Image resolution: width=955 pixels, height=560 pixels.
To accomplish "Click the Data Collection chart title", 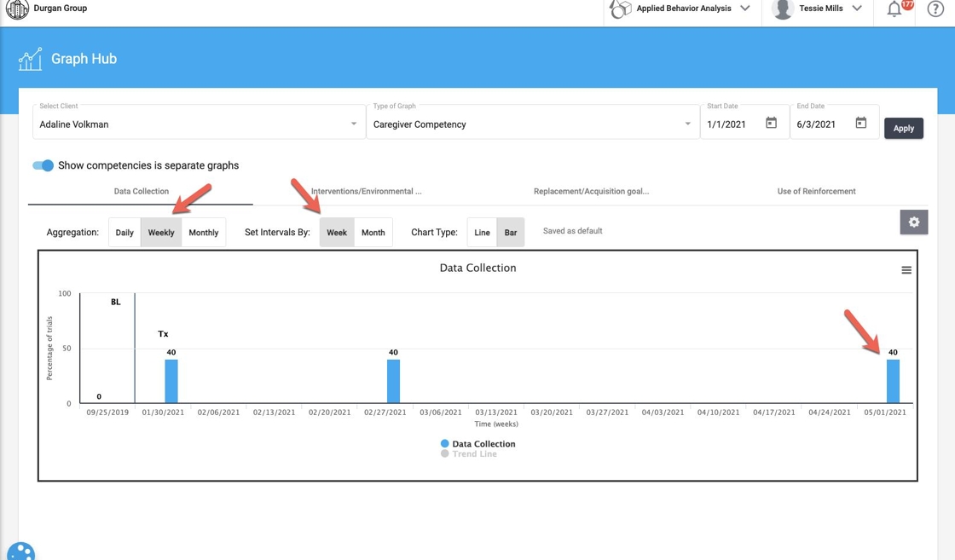I will tap(478, 268).
